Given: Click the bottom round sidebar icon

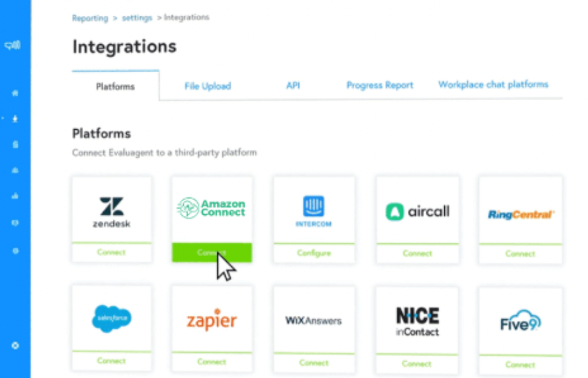Looking at the screenshot, I should (15, 345).
